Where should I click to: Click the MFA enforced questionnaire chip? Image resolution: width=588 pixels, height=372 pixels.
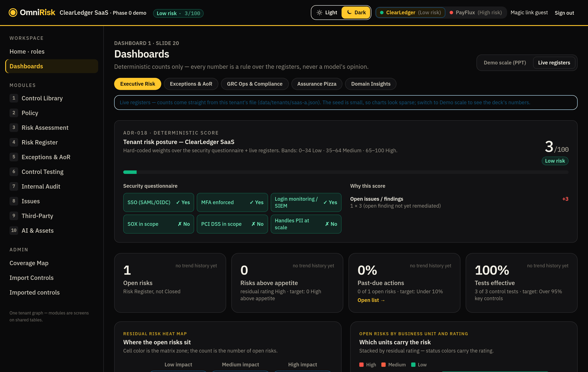pos(232,202)
